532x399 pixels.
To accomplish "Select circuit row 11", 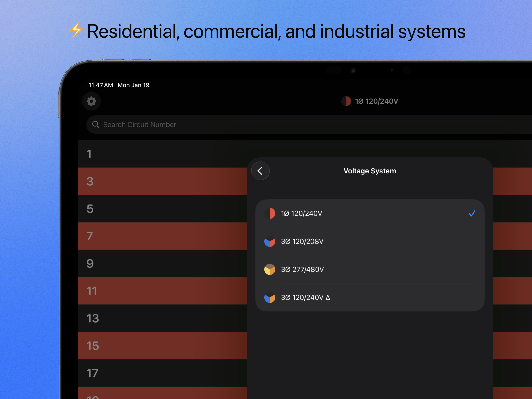I will coord(163,291).
